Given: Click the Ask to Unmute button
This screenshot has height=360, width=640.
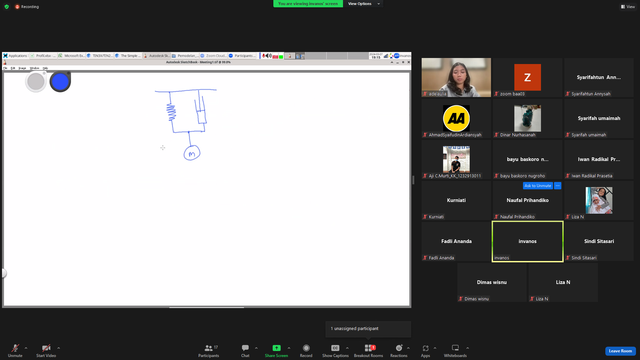Looking at the screenshot, I should (538, 186).
